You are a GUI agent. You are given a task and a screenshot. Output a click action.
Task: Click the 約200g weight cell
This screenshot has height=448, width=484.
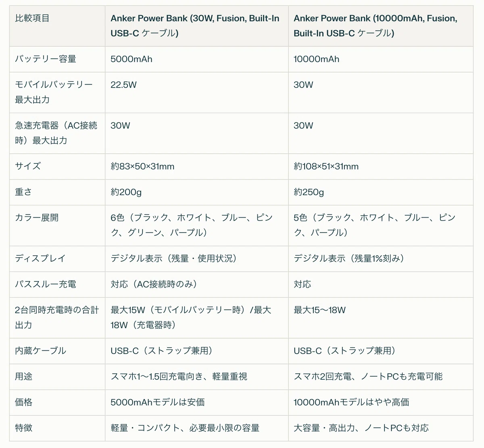click(x=197, y=192)
